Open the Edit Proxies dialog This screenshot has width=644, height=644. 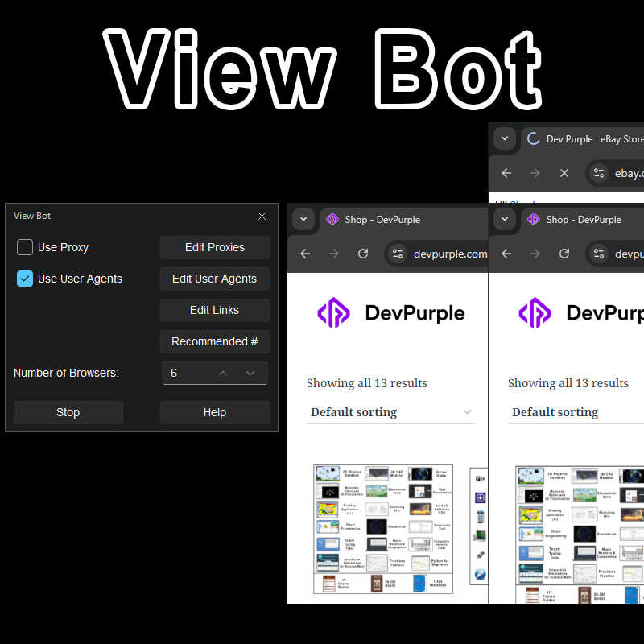pyautogui.click(x=215, y=247)
